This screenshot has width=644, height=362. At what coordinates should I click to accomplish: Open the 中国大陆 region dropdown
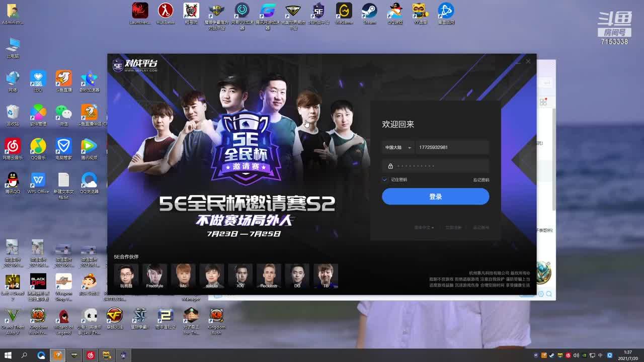tap(398, 147)
